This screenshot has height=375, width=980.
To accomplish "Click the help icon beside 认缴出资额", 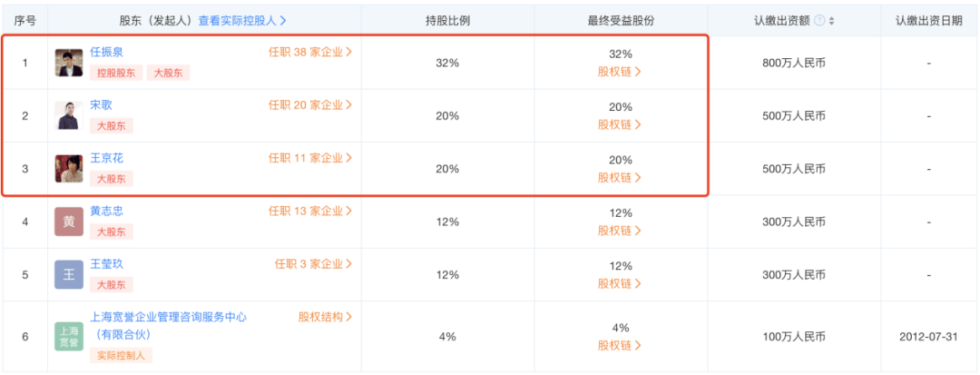I will click(819, 20).
